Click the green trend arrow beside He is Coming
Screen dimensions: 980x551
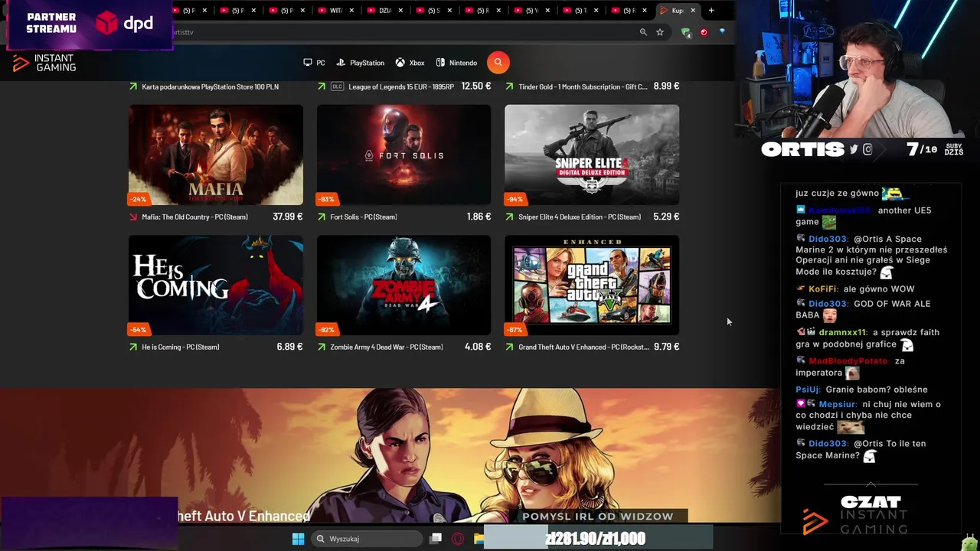[x=133, y=347]
